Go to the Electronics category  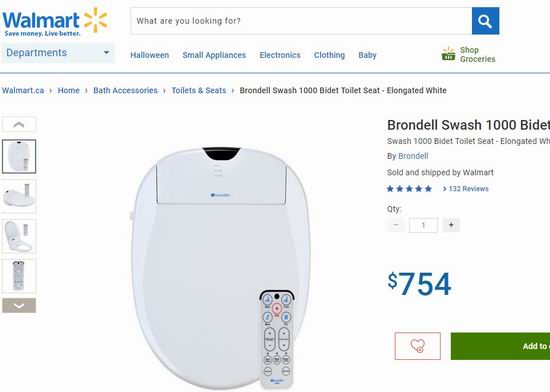click(280, 55)
